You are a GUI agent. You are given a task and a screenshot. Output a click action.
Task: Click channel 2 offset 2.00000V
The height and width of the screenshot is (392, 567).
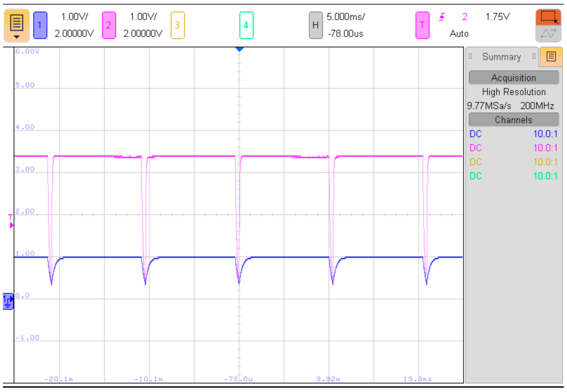pyautogui.click(x=143, y=33)
